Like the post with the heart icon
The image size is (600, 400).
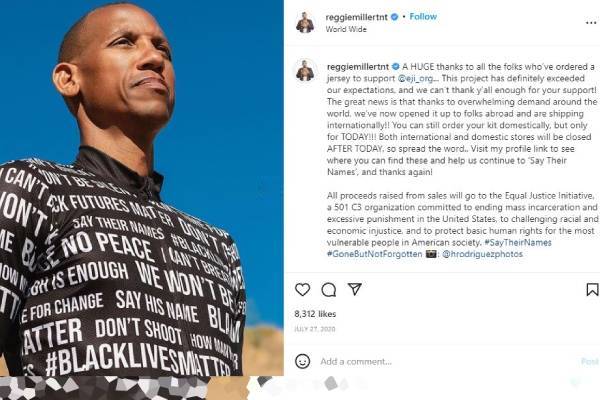[x=302, y=289]
